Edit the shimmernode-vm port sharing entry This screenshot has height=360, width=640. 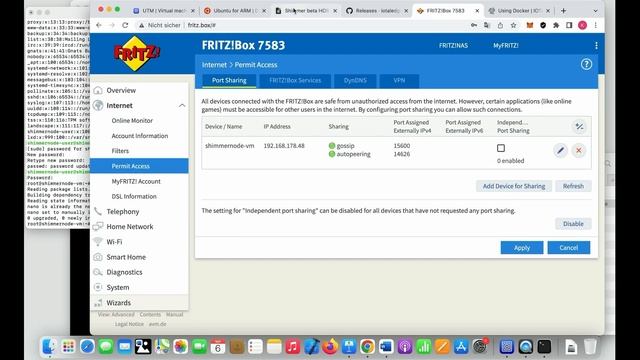click(x=560, y=151)
